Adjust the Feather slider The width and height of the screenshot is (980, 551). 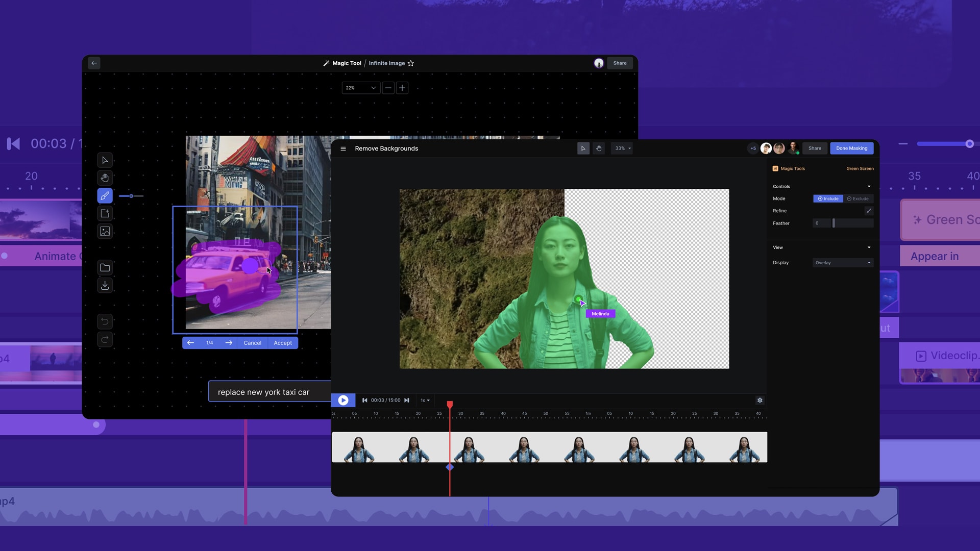point(834,223)
